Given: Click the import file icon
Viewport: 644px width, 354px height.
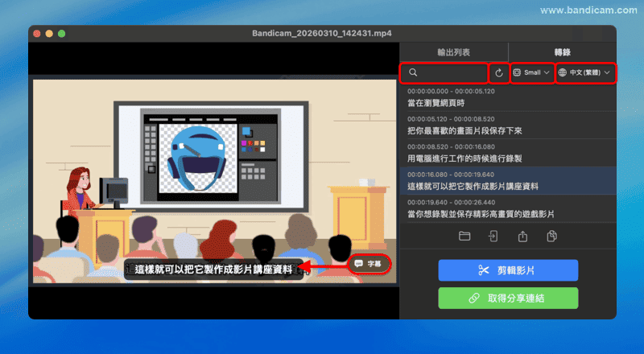Looking at the screenshot, I should coord(493,236).
